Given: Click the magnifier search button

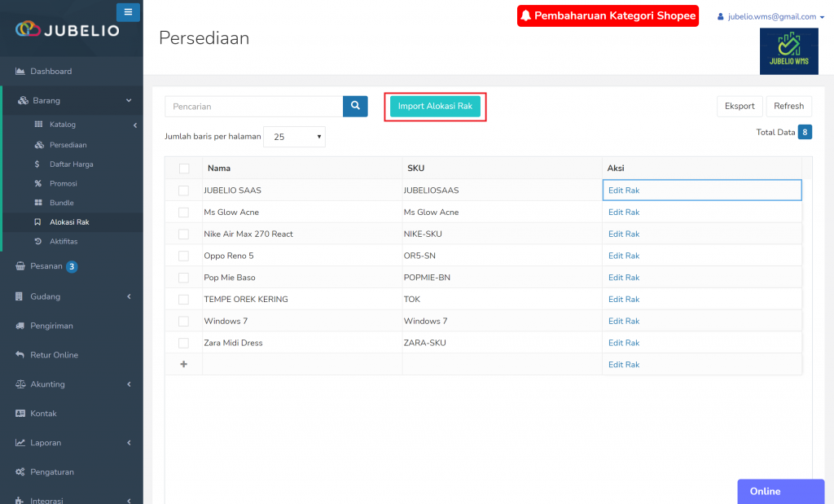Looking at the screenshot, I should (355, 106).
